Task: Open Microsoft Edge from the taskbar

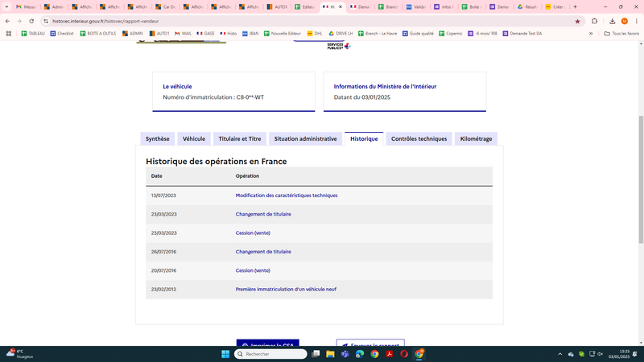Action: pyautogui.click(x=360, y=354)
